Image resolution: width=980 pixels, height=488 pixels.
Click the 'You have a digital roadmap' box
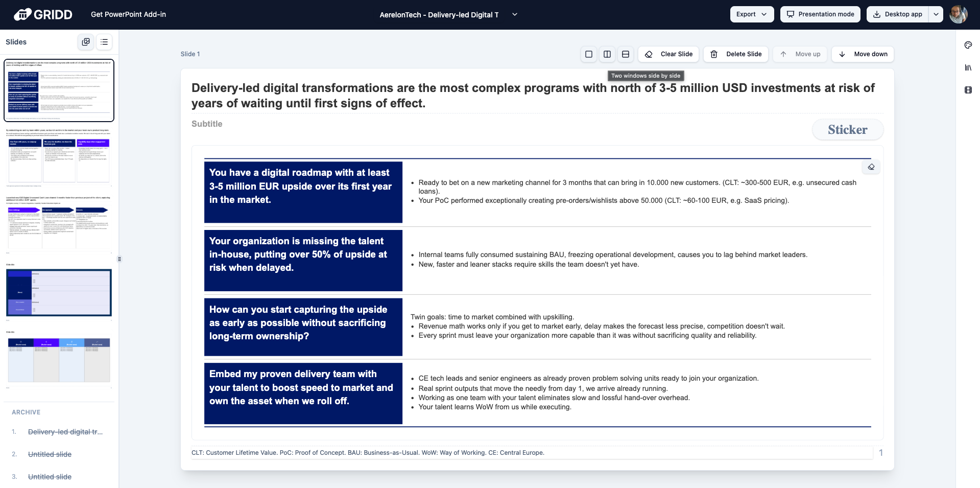[303, 192]
